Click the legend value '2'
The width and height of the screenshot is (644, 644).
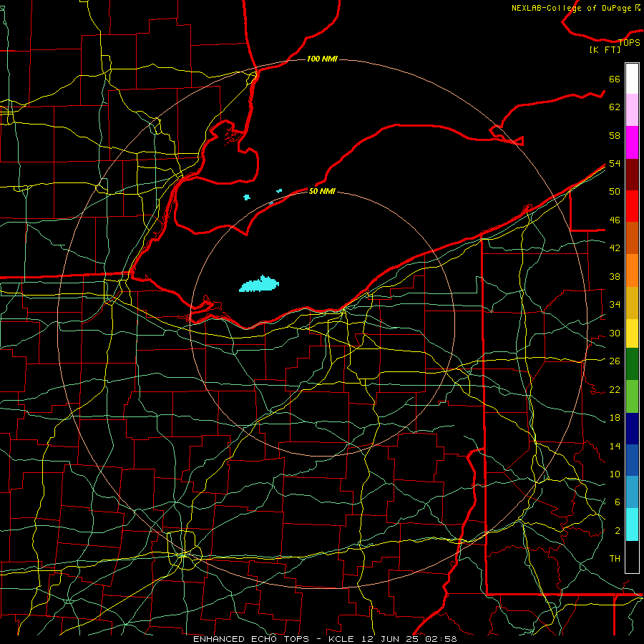(617, 531)
